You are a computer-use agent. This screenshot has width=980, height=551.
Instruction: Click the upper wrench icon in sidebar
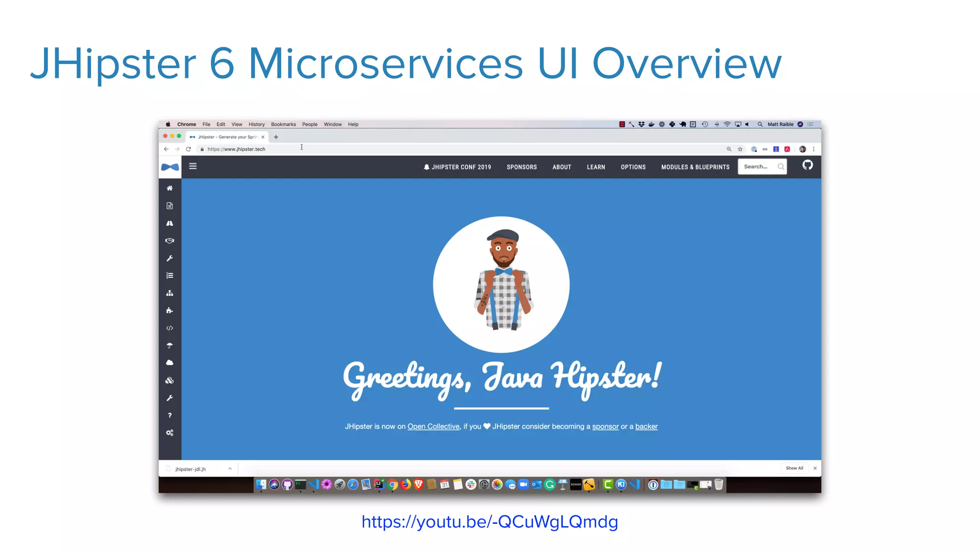pos(169,258)
